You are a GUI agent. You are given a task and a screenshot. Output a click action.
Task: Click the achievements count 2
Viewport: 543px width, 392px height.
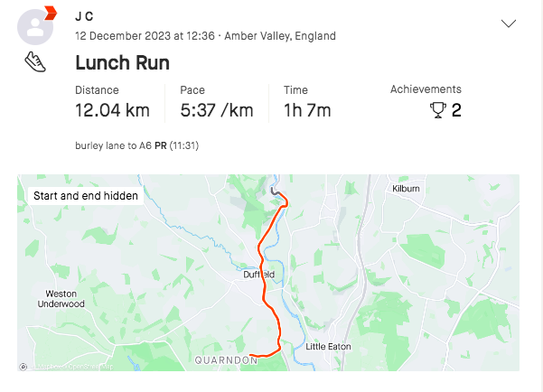[456, 110]
